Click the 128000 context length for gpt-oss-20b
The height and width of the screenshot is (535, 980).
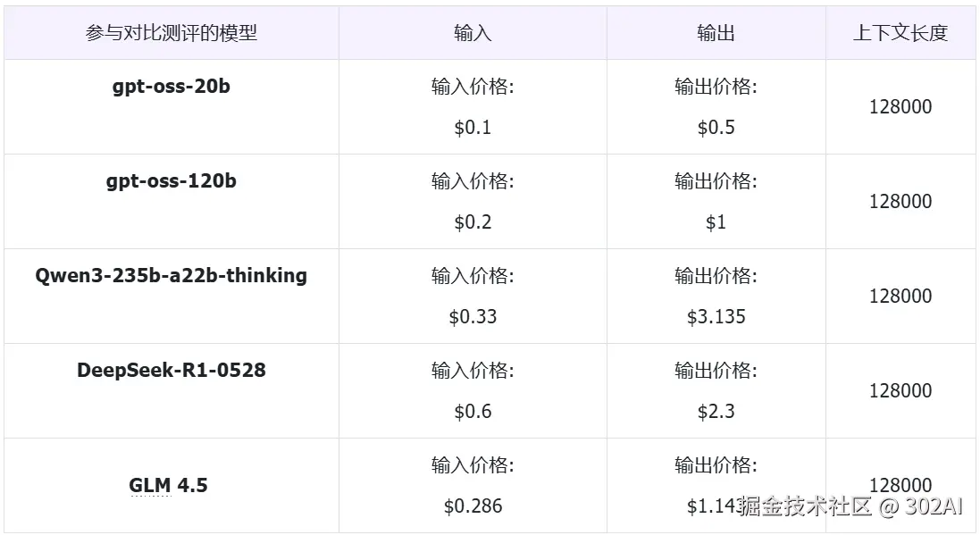[x=900, y=107]
